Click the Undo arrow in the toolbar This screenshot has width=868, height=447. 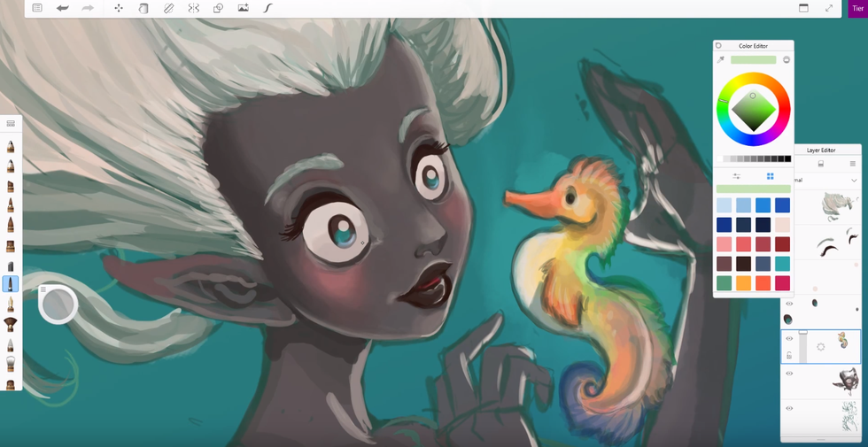[x=62, y=8]
